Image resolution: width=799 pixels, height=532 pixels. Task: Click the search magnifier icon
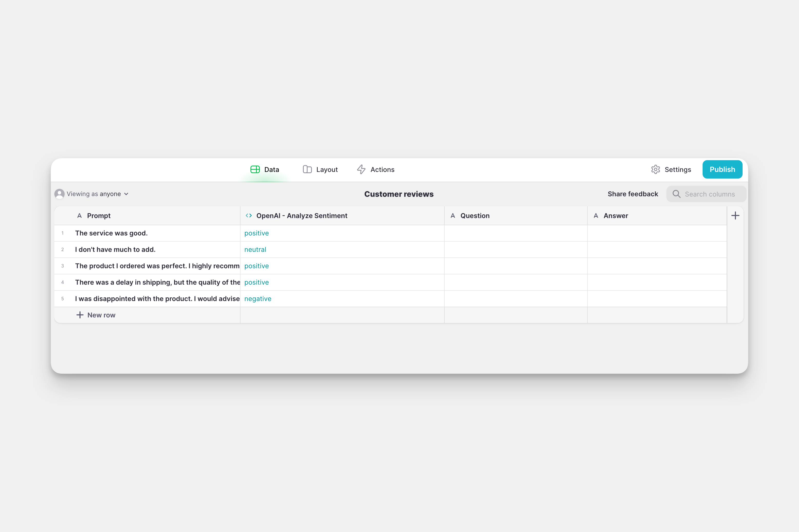pos(676,194)
